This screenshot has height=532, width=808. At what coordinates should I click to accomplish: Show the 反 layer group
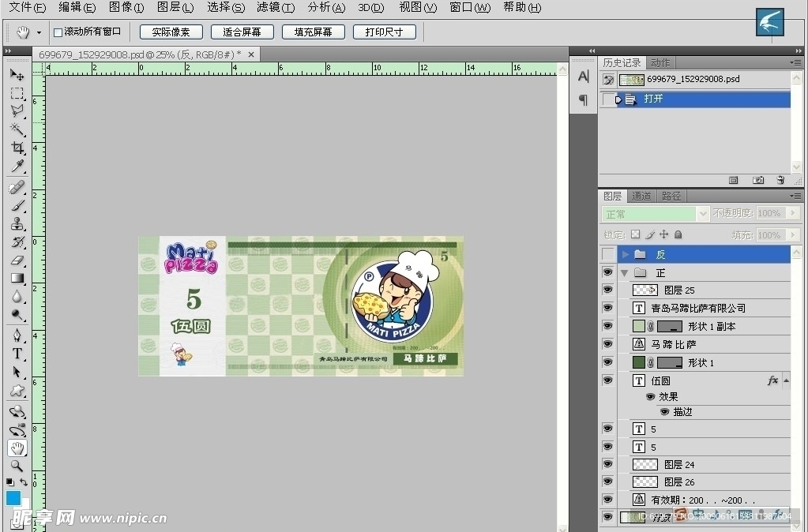pyautogui.click(x=608, y=254)
